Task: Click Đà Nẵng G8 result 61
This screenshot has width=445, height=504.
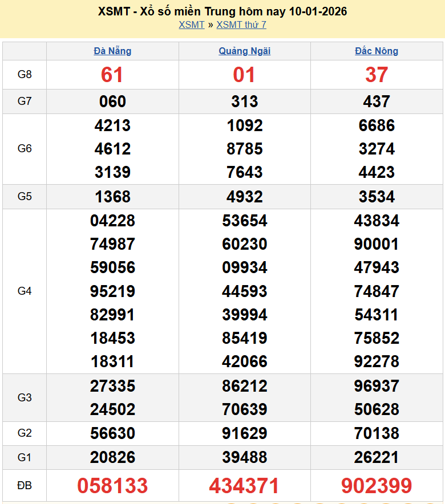Action: 112,75
